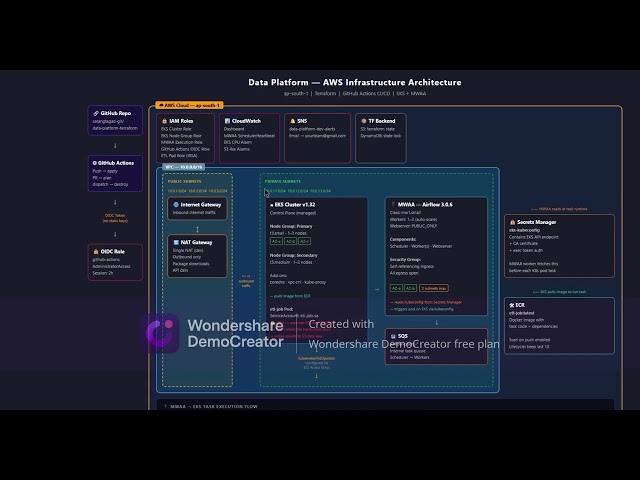Screen dimensions: 640x480
Task: Select the AWS Cloud ap-south-1 label
Action: (x=189, y=105)
